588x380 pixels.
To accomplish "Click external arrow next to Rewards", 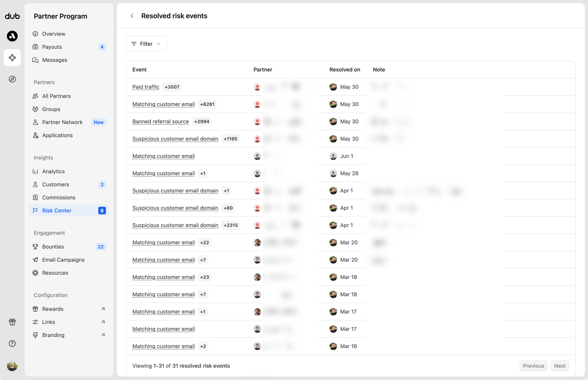I will (103, 309).
